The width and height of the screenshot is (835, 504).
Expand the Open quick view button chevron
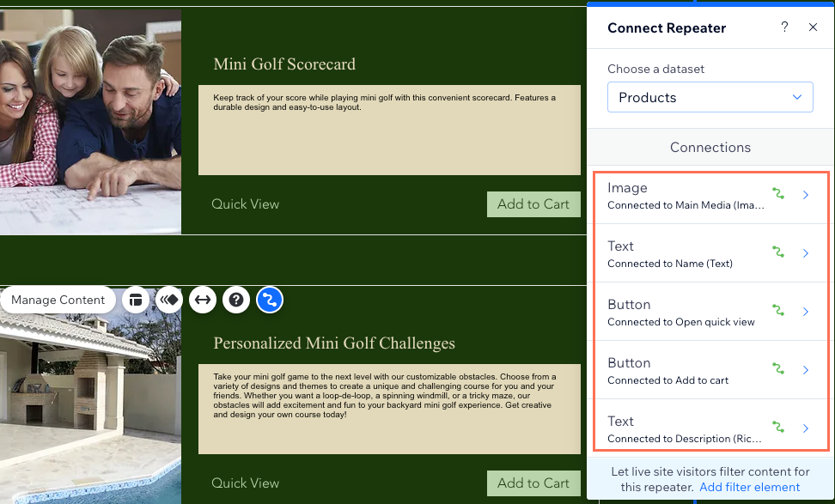click(x=806, y=312)
